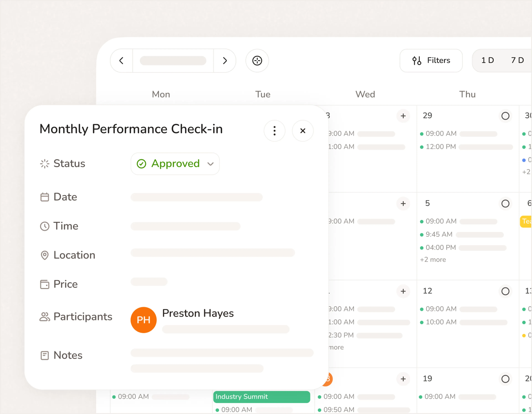Image resolution: width=532 pixels, height=414 pixels.
Task: Click the PH participant avatar
Action: 144,320
